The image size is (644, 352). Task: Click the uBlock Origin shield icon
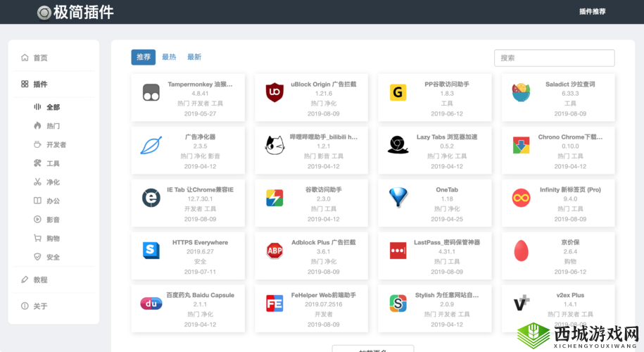[x=274, y=92]
